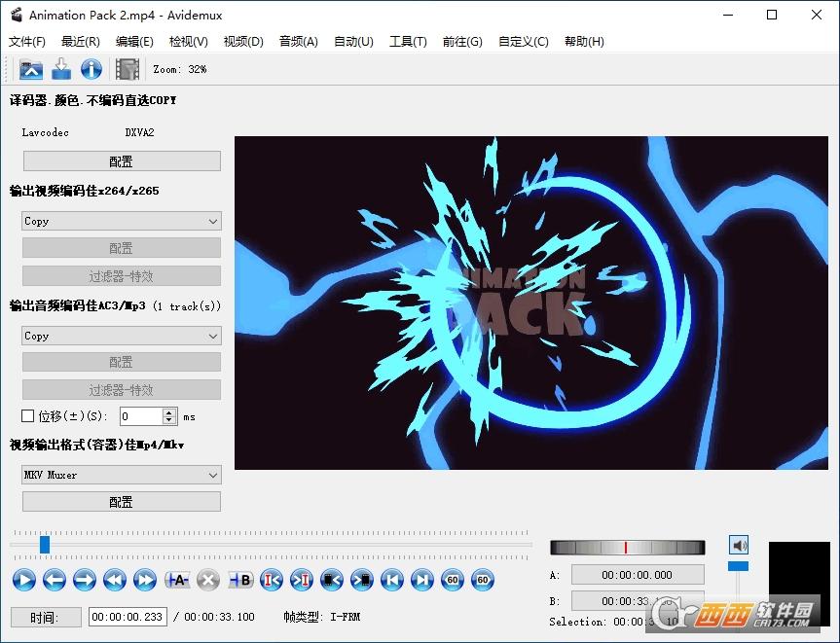Decrease the audio shift value with the down arrow
Image resolution: width=840 pixels, height=643 pixels.
(x=169, y=420)
